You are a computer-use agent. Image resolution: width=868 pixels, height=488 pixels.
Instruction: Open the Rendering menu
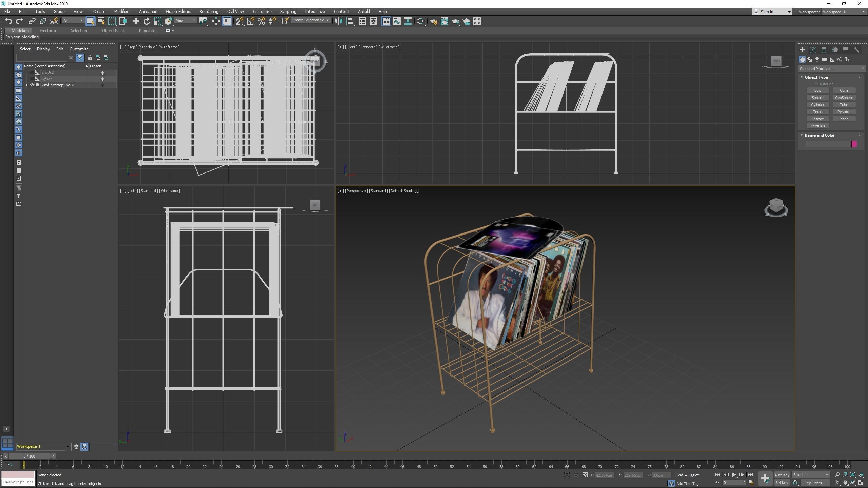pos(209,12)
